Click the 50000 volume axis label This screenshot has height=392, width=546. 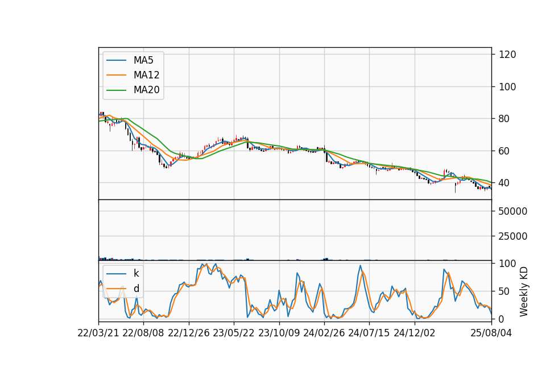pos(513,211)
